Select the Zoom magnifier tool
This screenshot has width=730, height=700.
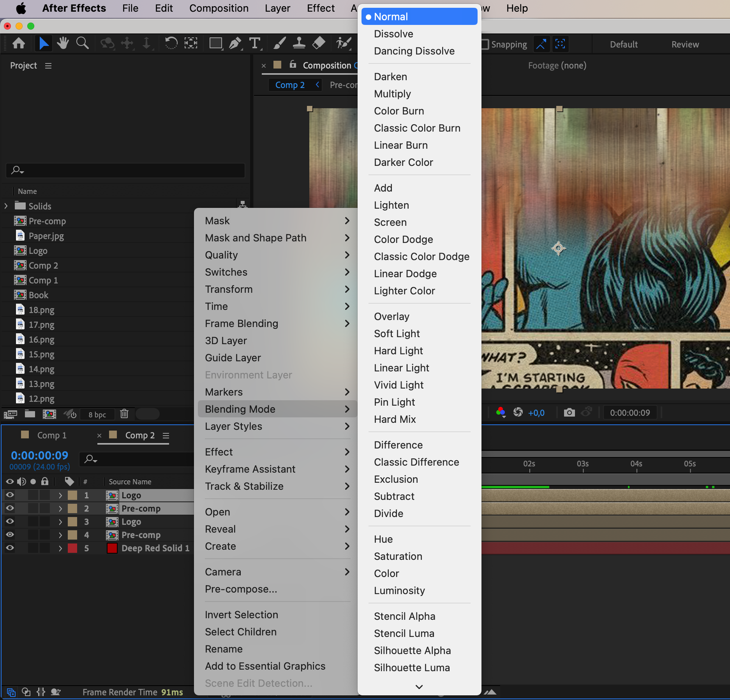(x=82, y=43)
